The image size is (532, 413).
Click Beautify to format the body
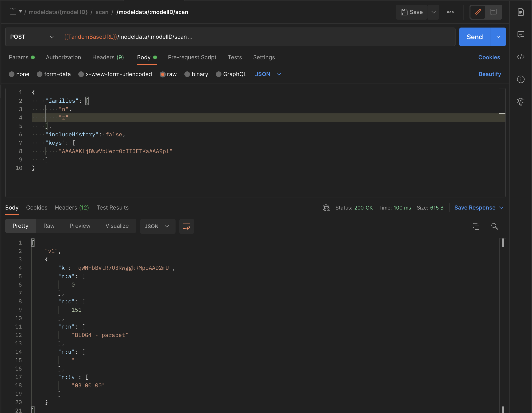(x=490, y=74)
